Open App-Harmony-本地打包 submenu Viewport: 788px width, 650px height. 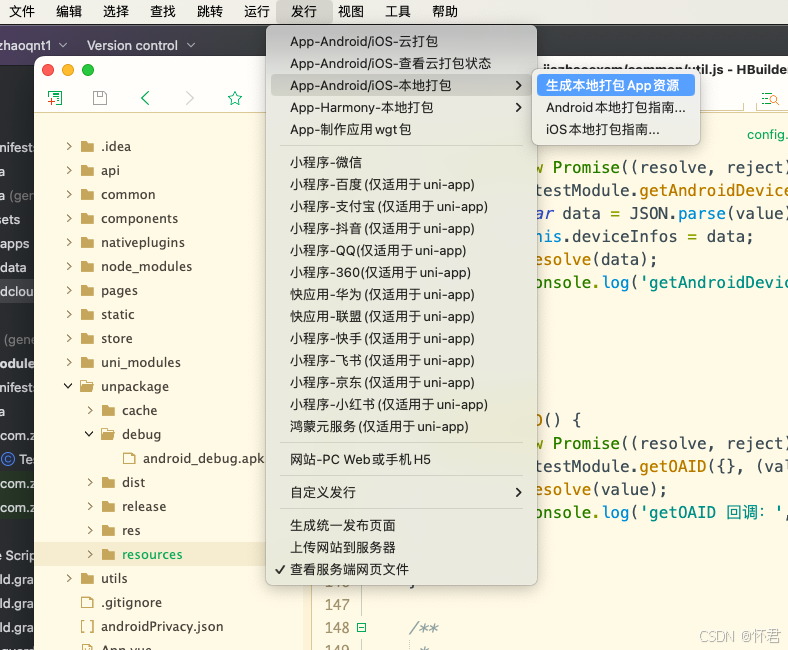pyautogui.click(x=401, y=108)
